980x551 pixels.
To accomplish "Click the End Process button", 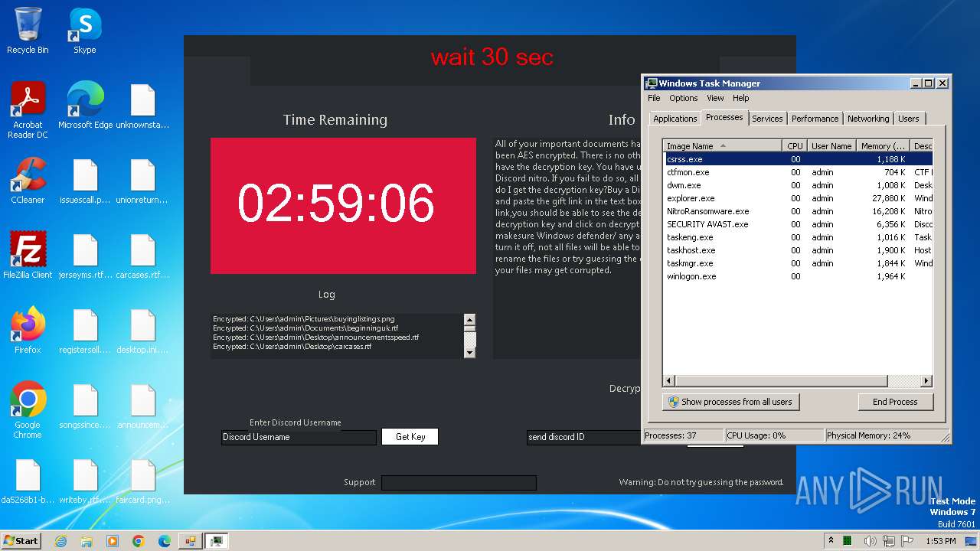I will 895,402.
